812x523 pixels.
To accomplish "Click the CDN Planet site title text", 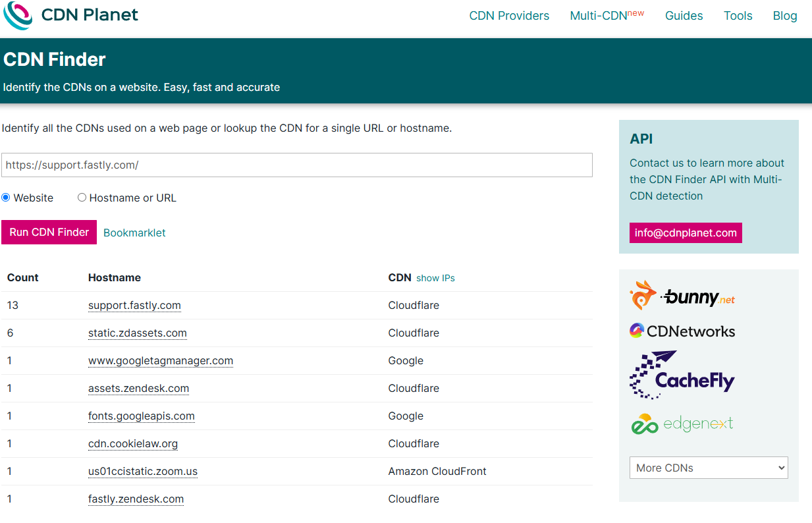I will click(90, 15).
